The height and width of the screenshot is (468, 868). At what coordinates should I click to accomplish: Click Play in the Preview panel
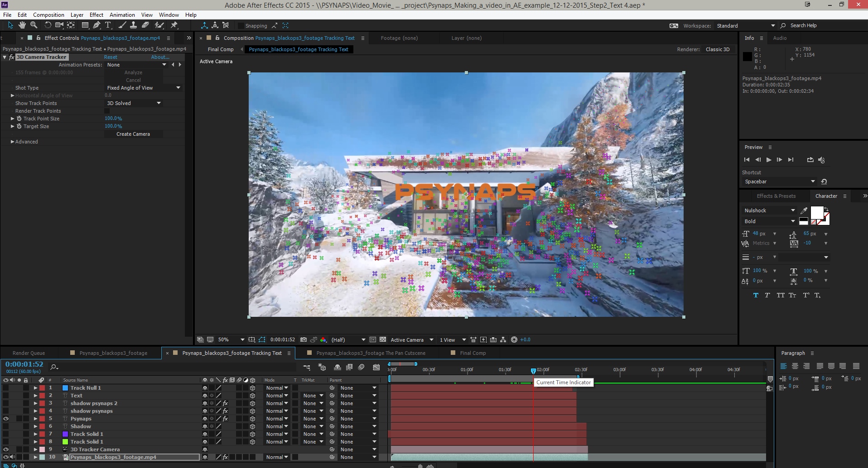(769, 160)
